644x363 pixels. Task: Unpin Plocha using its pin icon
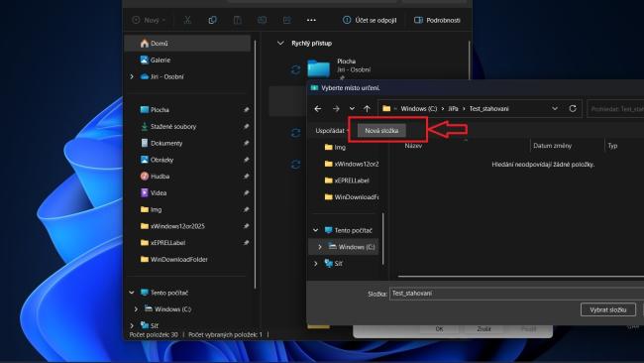246,110
